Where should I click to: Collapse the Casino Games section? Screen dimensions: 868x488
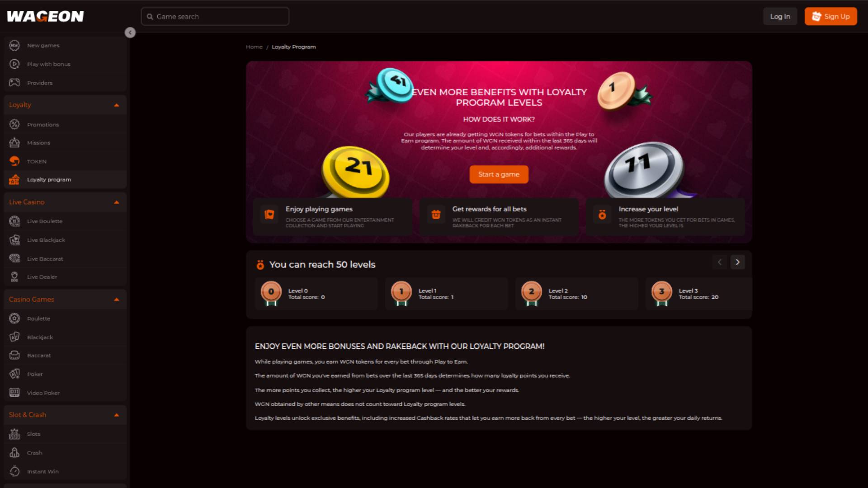click(117, 299)
